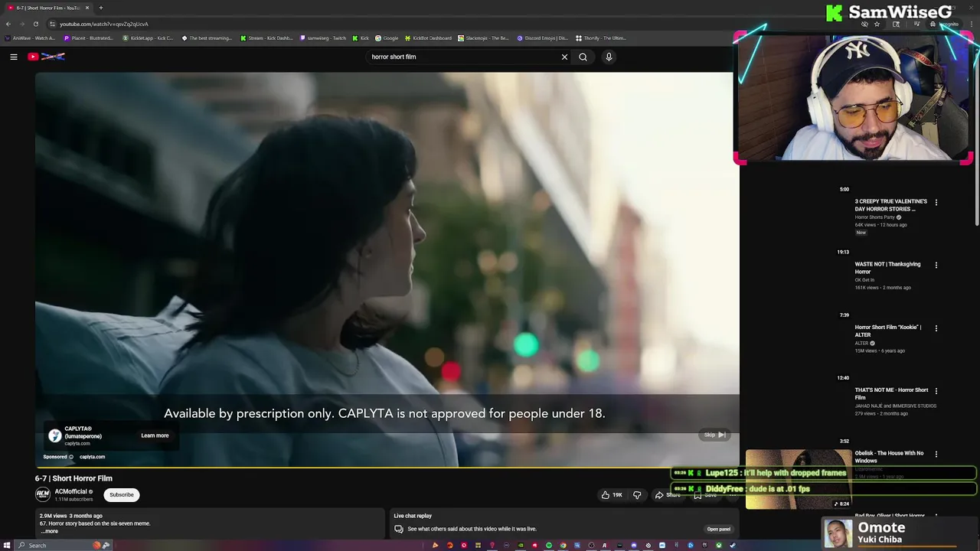
Task: Open Windows Start menu
Action: click(x=7, y=545)
